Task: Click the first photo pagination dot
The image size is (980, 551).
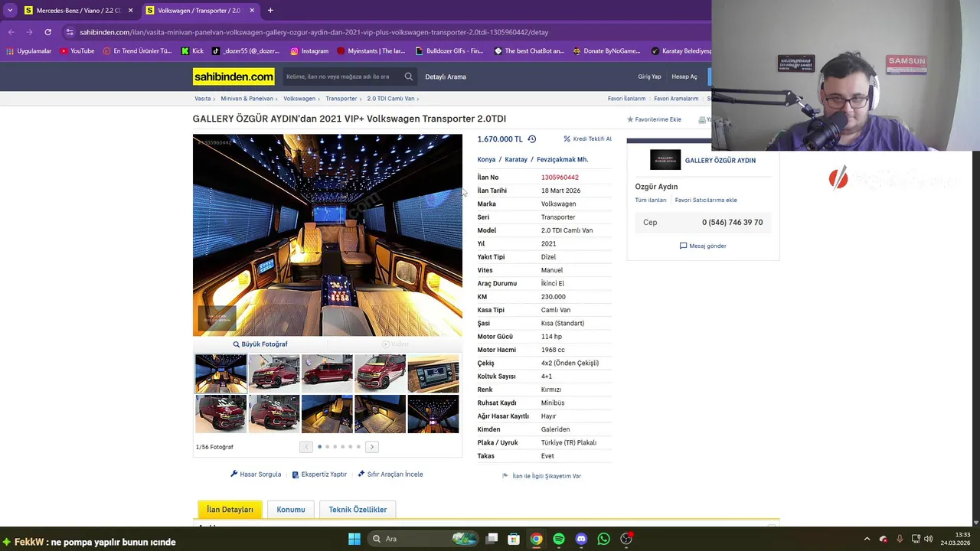Action: click(319, 447)
